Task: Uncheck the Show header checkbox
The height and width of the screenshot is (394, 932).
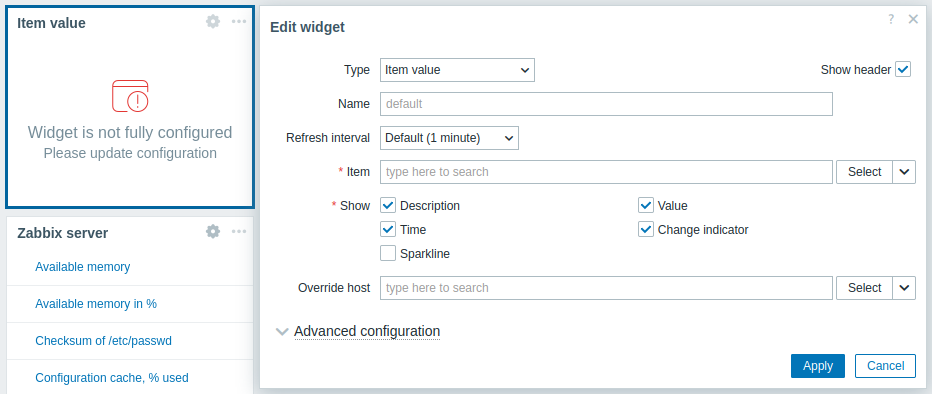Action: [903, 70]
